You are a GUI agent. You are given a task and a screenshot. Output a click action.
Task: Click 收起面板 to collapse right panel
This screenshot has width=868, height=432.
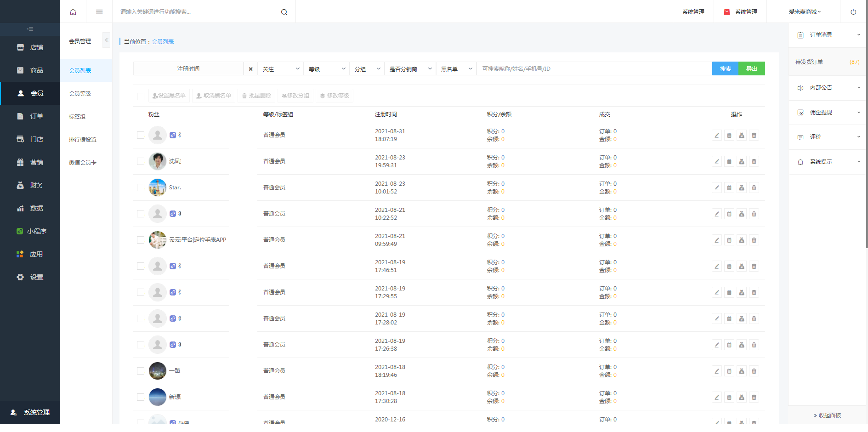coord(827,415)
